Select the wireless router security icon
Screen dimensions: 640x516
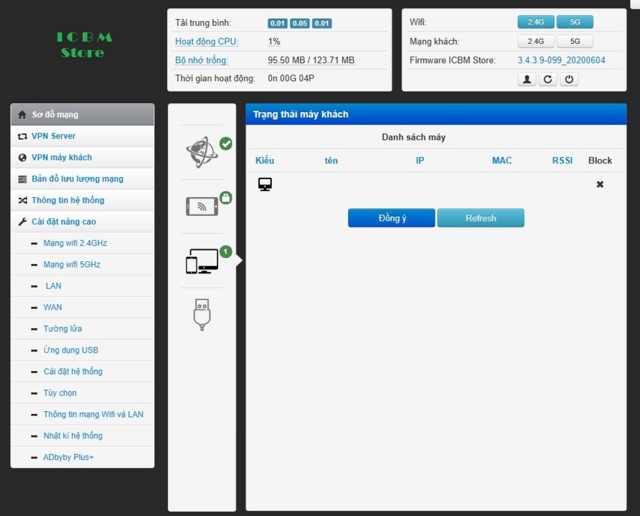(x=202, y=206)
